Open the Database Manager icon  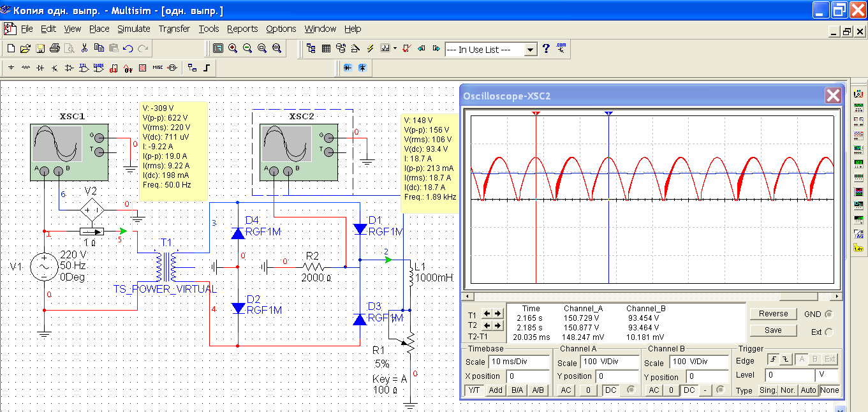pos(341,48)
